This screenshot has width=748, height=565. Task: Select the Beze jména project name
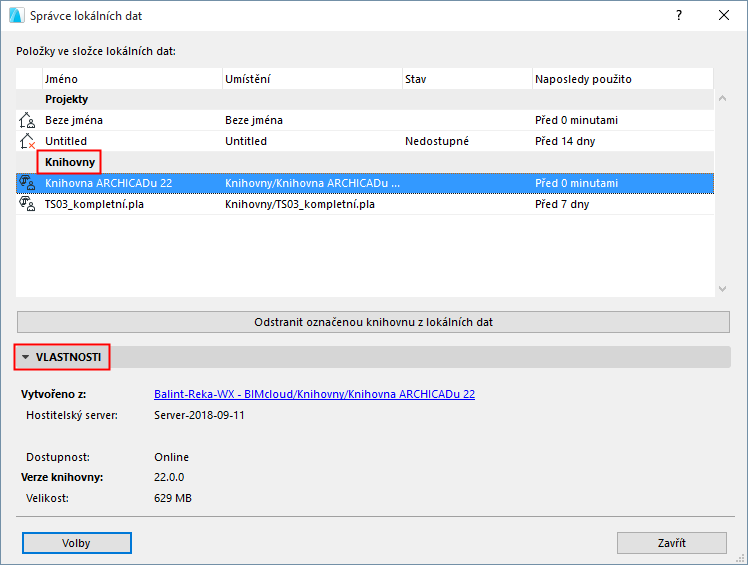[74, 120]
